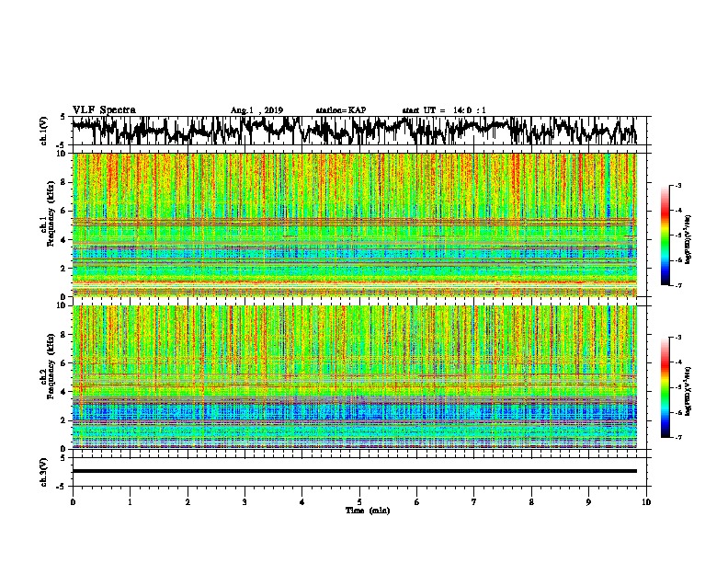Select the "start UT = 14: 0 : 1" text
The image size is (728, 563).
(444, 110)
